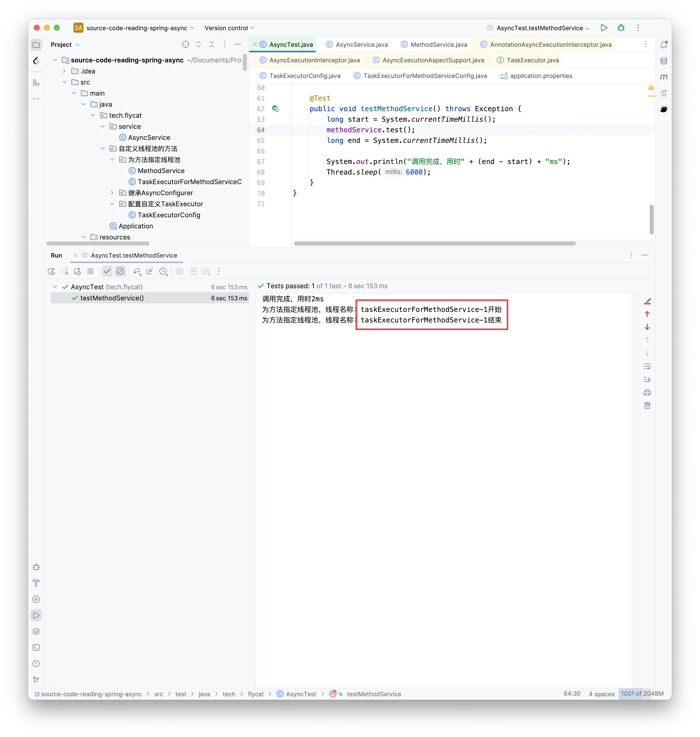Switch to application.properties tab
This screenshot has height=737, width=700.
[536, 76]
